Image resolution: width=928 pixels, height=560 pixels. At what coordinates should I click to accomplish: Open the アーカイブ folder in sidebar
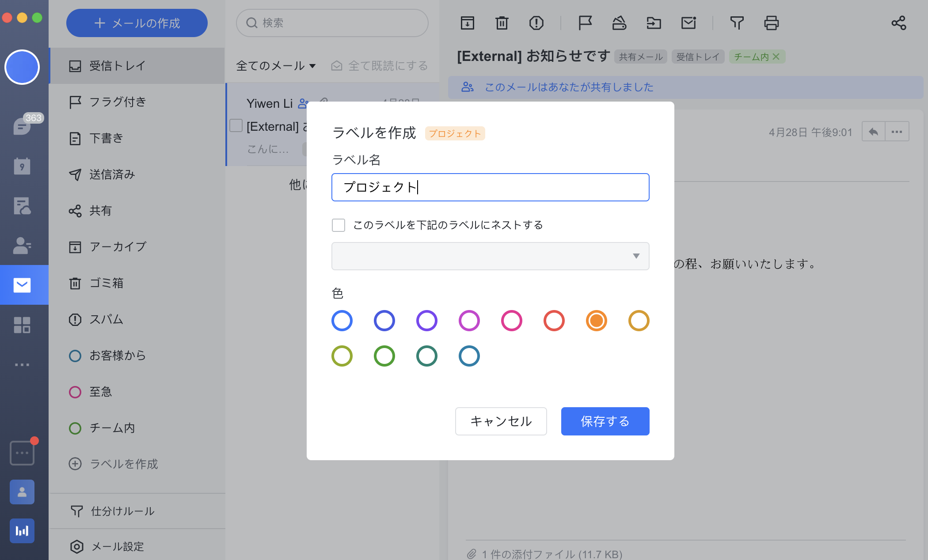click(118, 247)
